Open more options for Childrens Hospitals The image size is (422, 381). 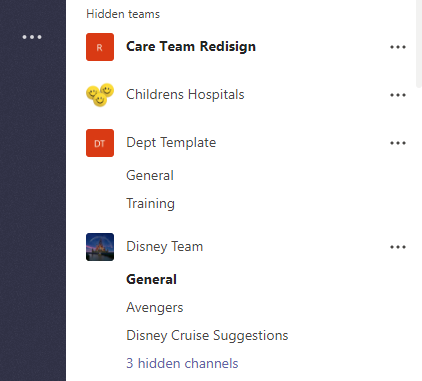pyautogui.click(x=398, y=95)
